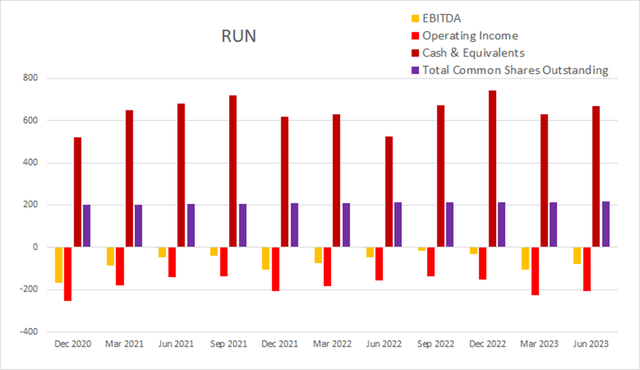Select the Jun 2022 shares outstanding purple bar
Viewport: 640px width, 370px height.
pos(398,224)
